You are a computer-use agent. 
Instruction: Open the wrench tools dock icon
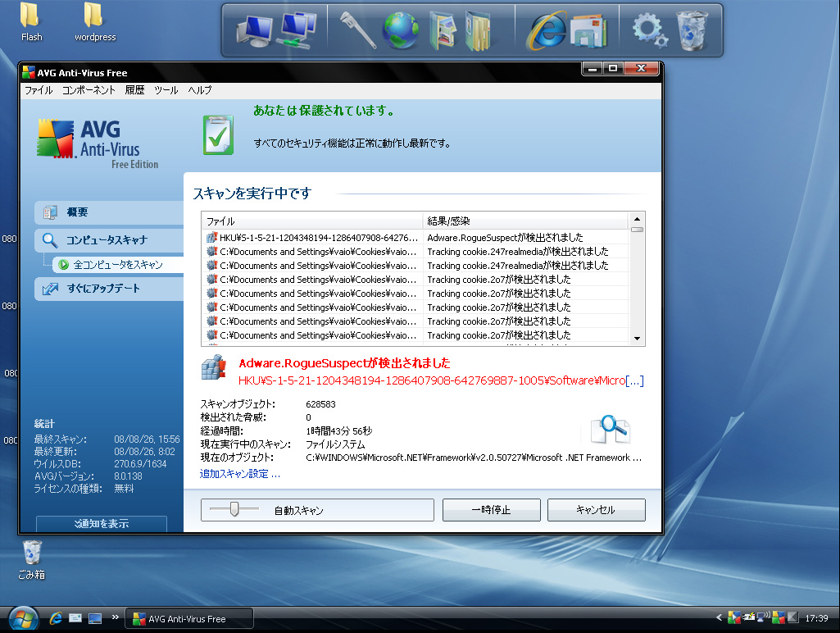click(x=358, y=30)
